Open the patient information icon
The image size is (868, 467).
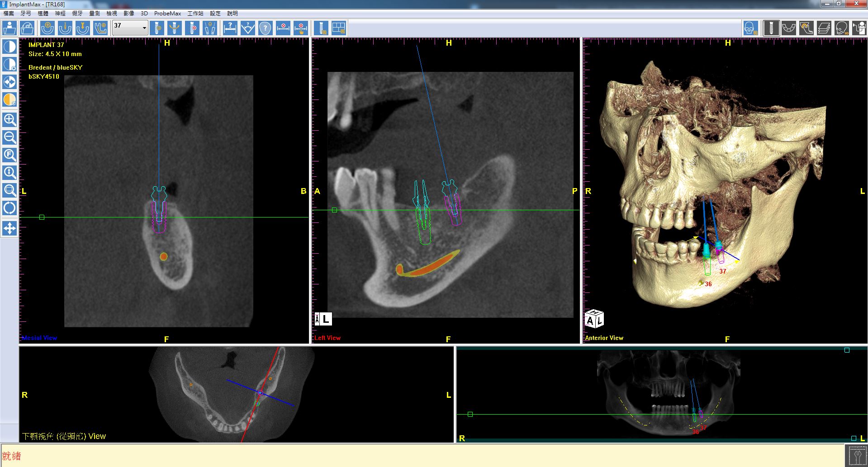(x=9, y=28)
